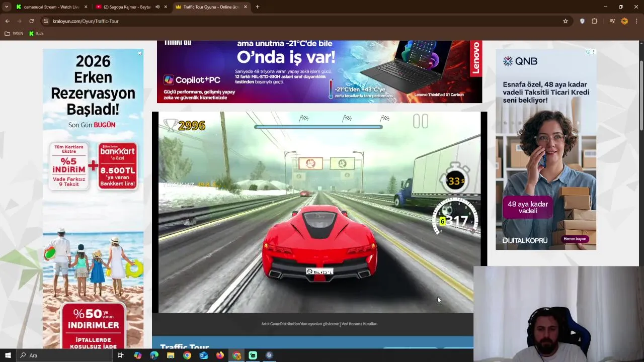
Task: Close the Traffic Tour tab
Action: click(x=246, y=7)
